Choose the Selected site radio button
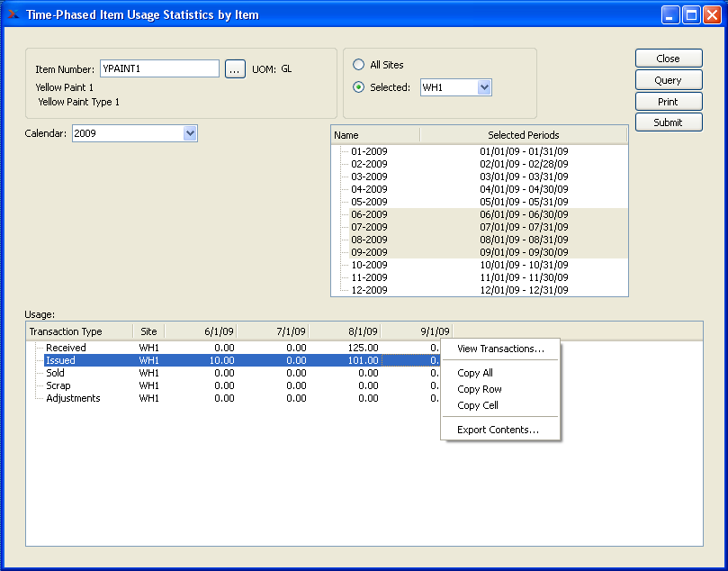Image resolution: width=728 pixels, height=571 pixels. tap(359, 87)
